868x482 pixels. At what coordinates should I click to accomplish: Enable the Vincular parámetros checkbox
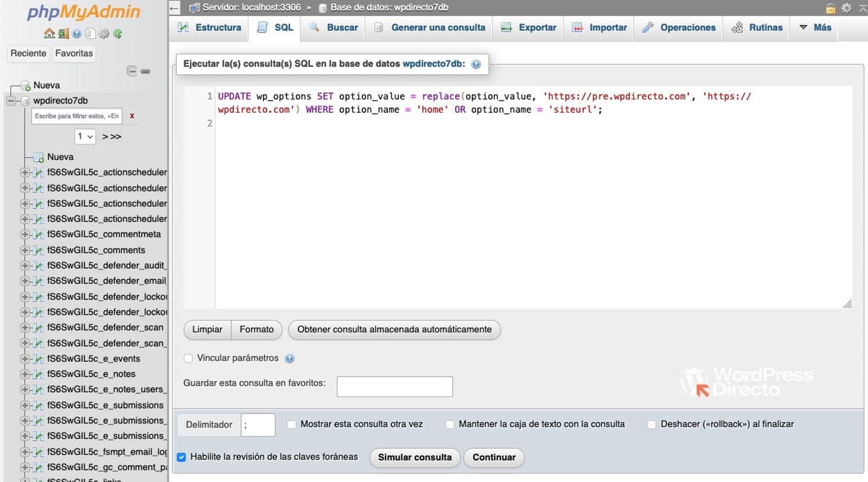pyautogui.click(x=188, y=358)
